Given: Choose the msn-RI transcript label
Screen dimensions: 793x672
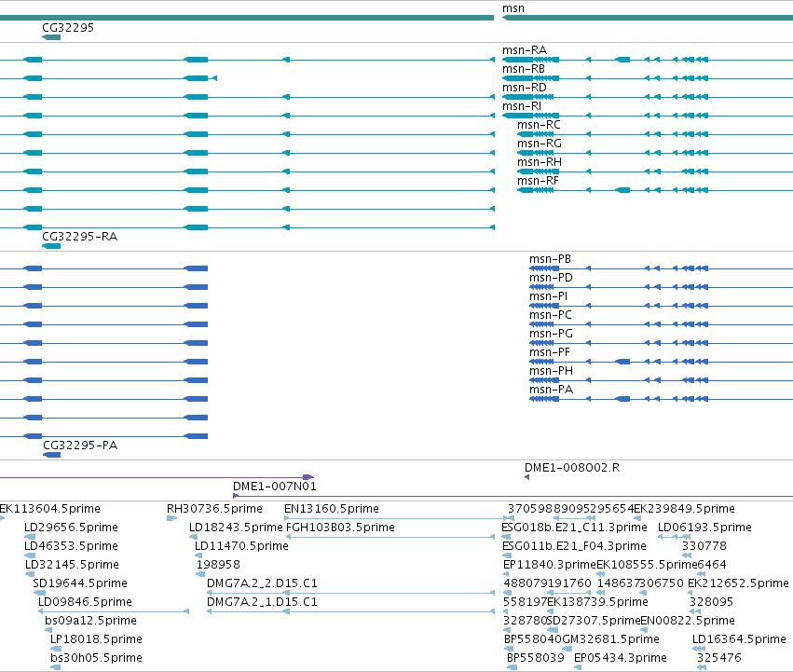Looking at the screenshot, I should [x=522, y=106].
